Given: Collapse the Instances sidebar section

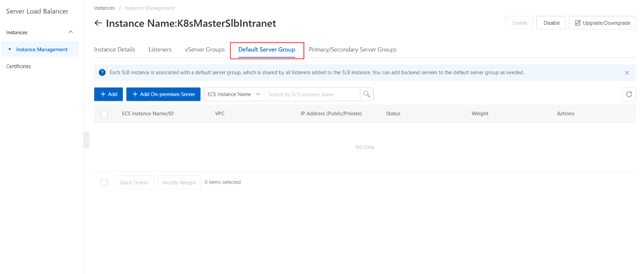Looking at the screenshot, I should pos(71,32).
